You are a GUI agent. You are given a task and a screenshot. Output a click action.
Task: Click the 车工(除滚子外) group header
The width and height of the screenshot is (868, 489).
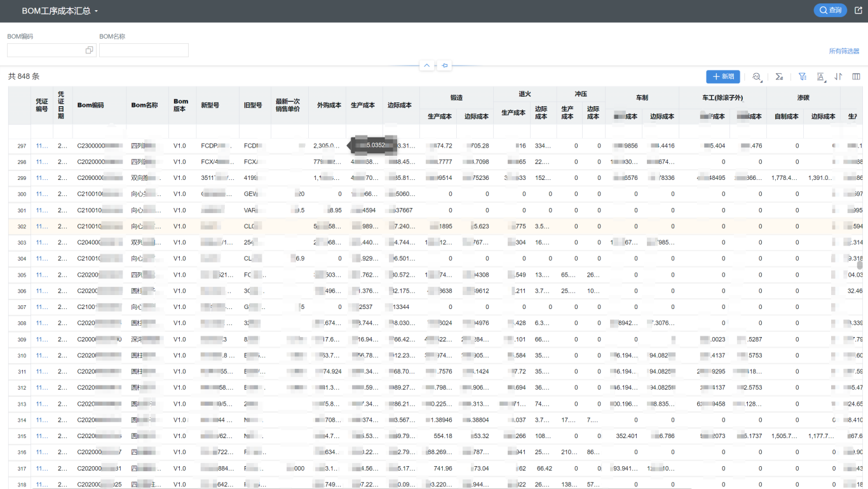[x=722, y=98]
